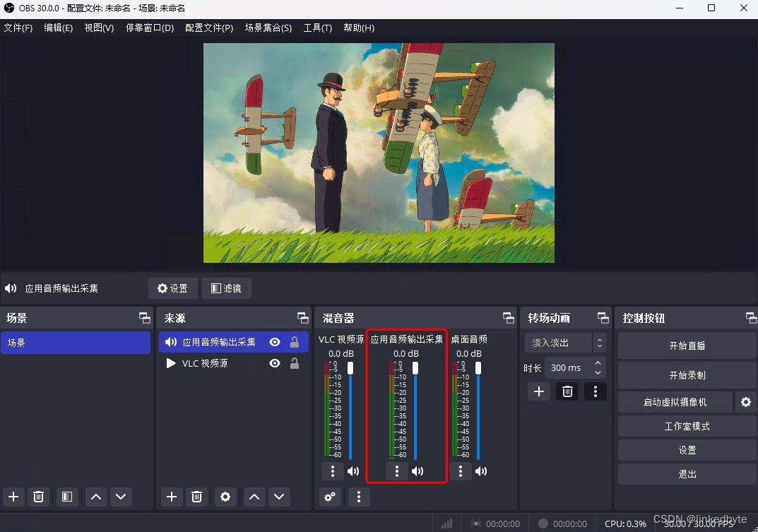
Task: Add a new source with plus icon
Action: 172,497
